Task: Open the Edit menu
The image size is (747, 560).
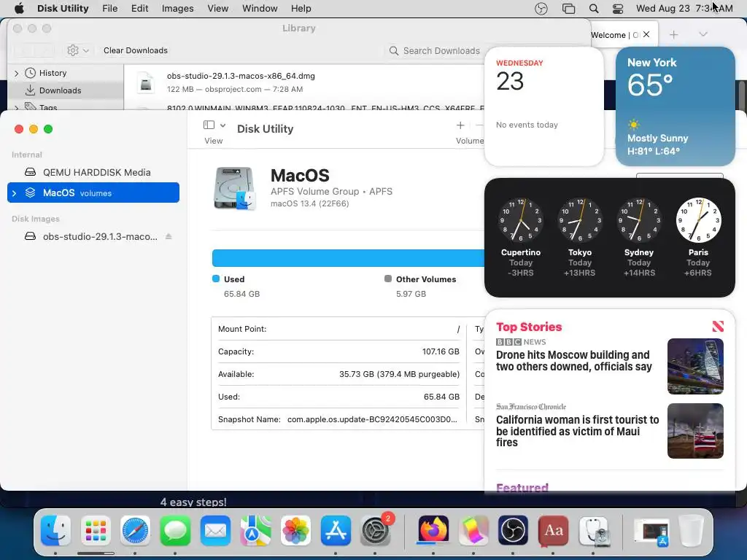Action: tap(139, 9)
